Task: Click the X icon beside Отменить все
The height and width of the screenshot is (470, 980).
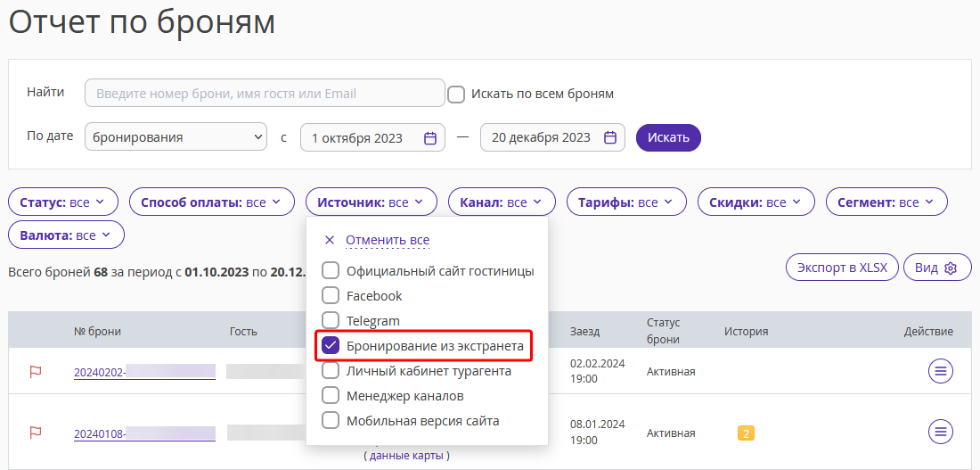Action: (330, 240)
